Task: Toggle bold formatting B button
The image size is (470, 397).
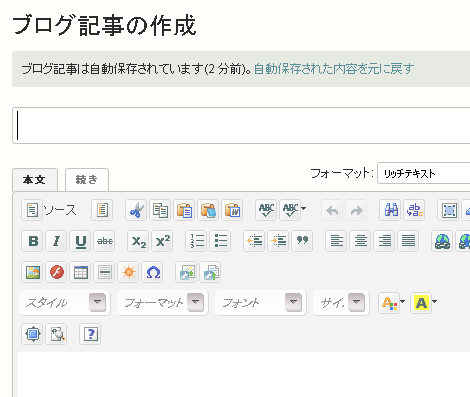Action: pos(32,241)
